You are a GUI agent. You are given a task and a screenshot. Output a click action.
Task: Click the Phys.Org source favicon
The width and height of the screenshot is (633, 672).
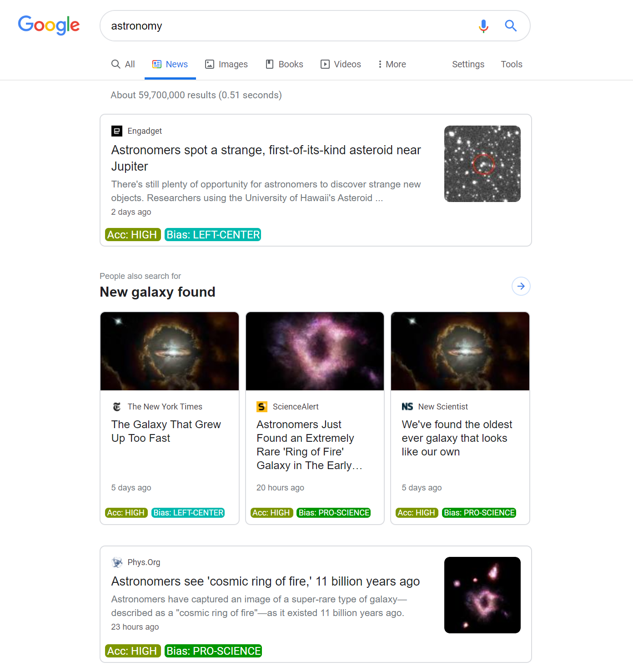[117, 562]
